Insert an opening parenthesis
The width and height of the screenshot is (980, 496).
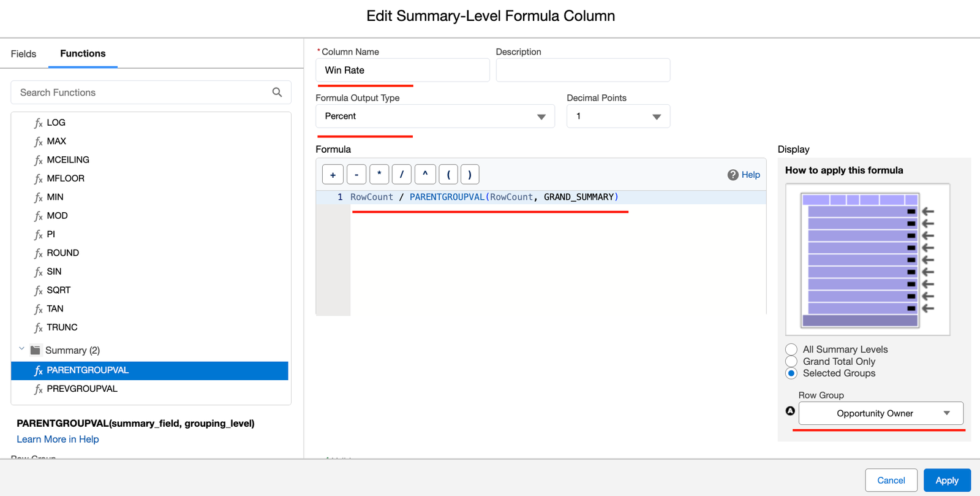(448, 175)
